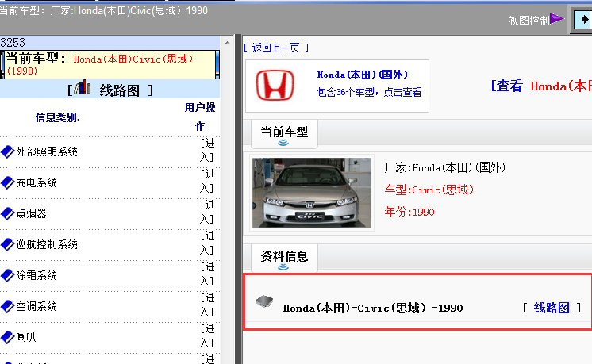Click 进入 for 巡航控制系统
The width and height of the screenshot is (592, 364).
(x=207, y=243)
